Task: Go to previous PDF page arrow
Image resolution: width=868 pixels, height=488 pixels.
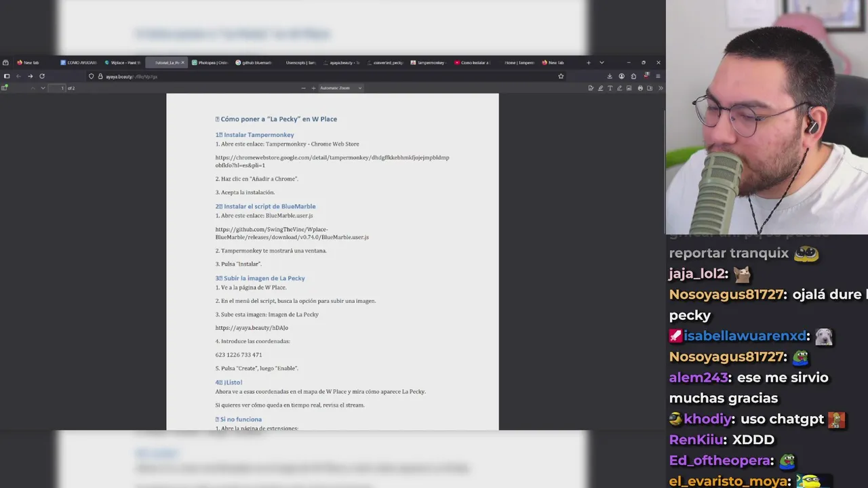Action: coord(33,88)
